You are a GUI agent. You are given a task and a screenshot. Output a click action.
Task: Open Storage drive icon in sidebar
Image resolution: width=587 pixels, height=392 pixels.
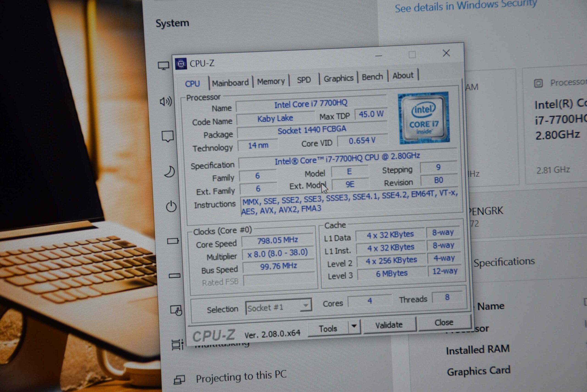174,276
